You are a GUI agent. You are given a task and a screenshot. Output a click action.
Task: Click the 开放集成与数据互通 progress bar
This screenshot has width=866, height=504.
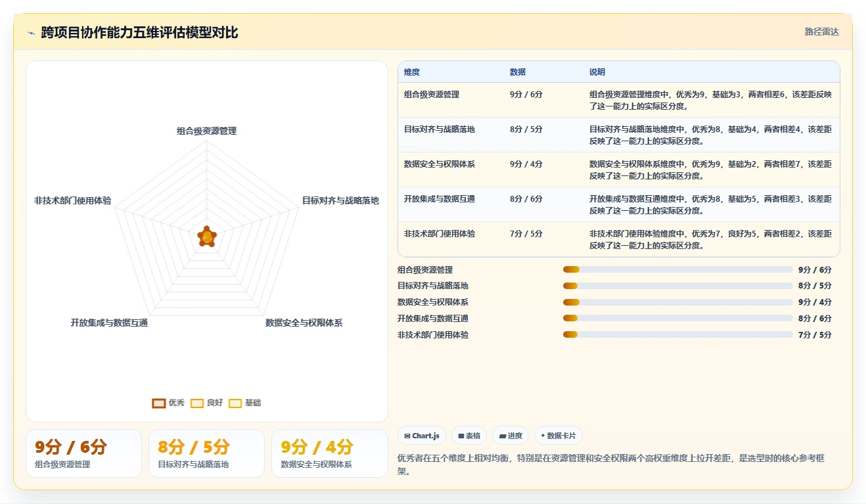(x=677, y=318)
